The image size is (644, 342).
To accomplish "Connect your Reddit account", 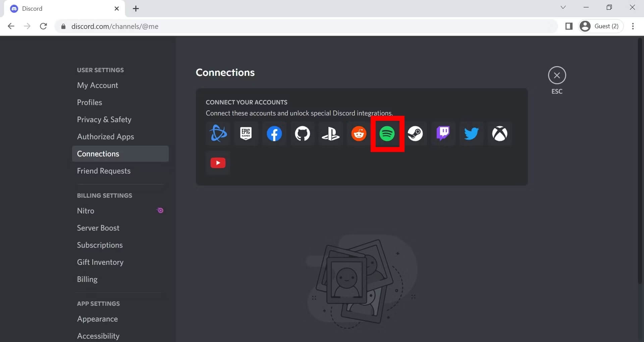I will (359, 134).
